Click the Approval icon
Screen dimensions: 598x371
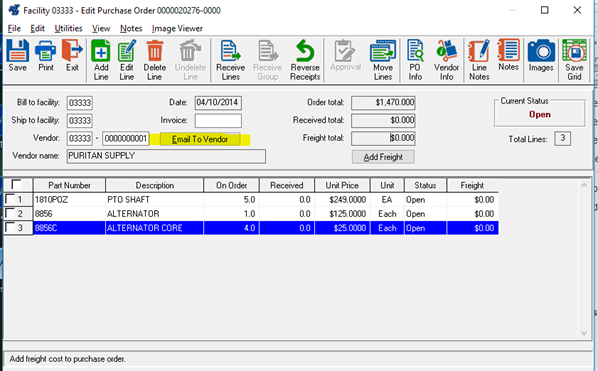coord(346,55)
